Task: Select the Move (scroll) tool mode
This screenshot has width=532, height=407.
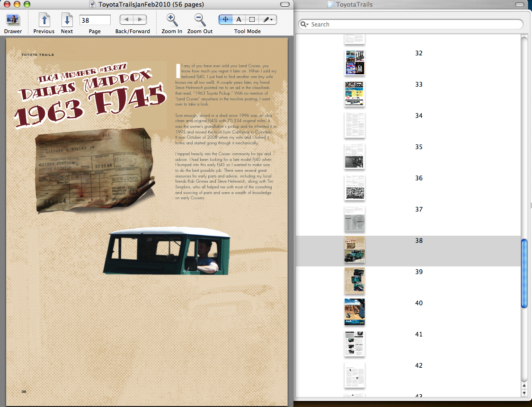Action: (x=225, y=20)
